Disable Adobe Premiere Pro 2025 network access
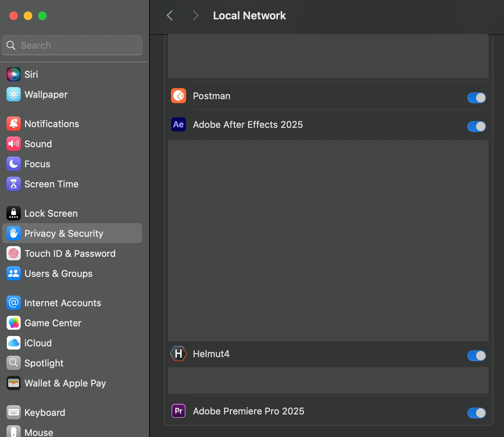Image resolution: width=504 pixels, height=437 pixels. pos(476,413)
